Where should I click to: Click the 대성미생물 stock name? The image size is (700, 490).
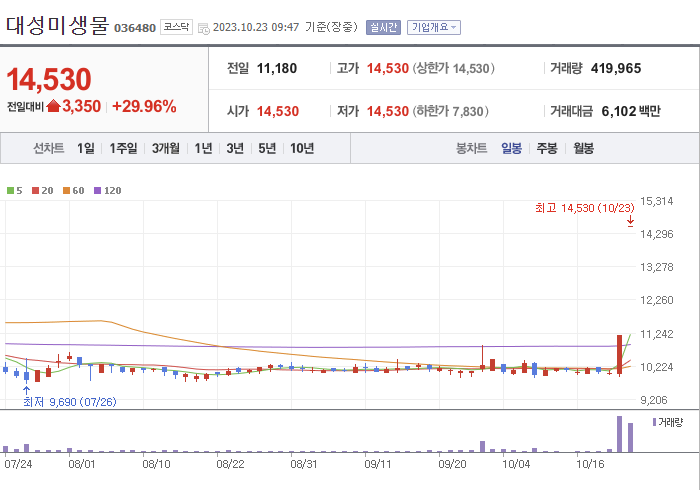(57, 25)
